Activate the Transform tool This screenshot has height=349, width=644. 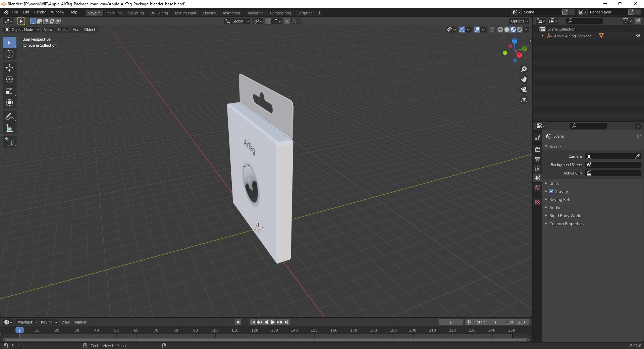coord(9,103)
